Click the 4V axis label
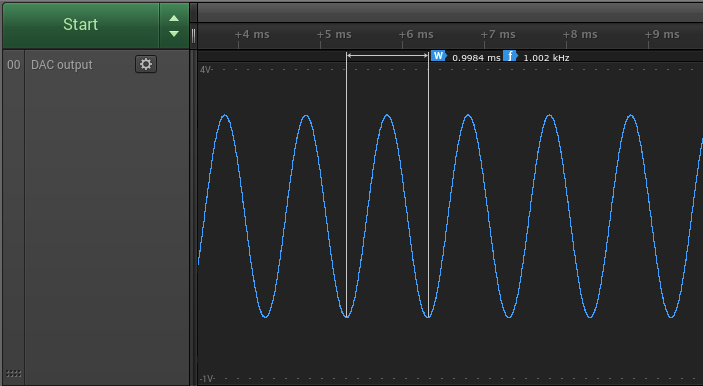This screenshot has width=703, height=386. click(206, 69)
